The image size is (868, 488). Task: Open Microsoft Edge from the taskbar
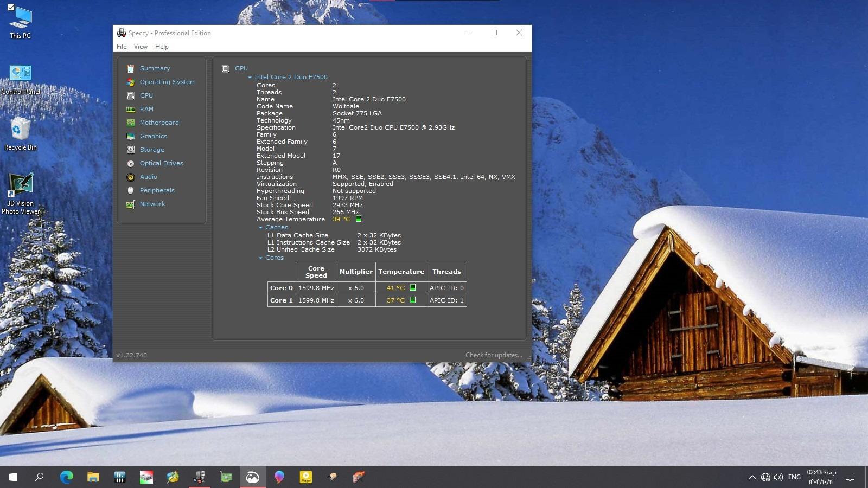(x=66, y=477)
